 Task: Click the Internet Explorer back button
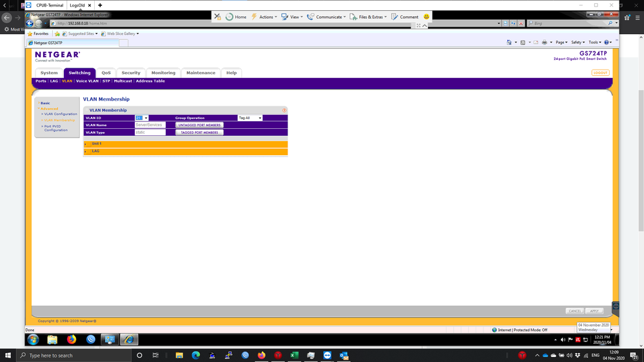(x=30, y=23)
